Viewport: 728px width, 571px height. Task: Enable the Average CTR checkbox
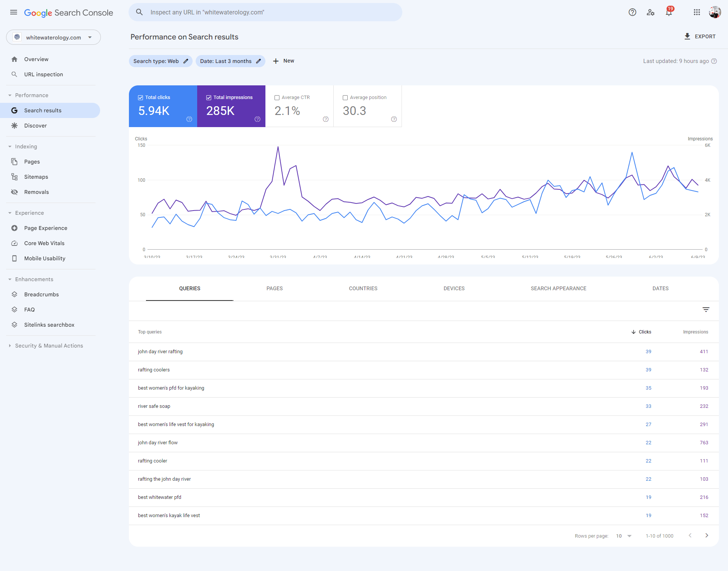point(276,96)
